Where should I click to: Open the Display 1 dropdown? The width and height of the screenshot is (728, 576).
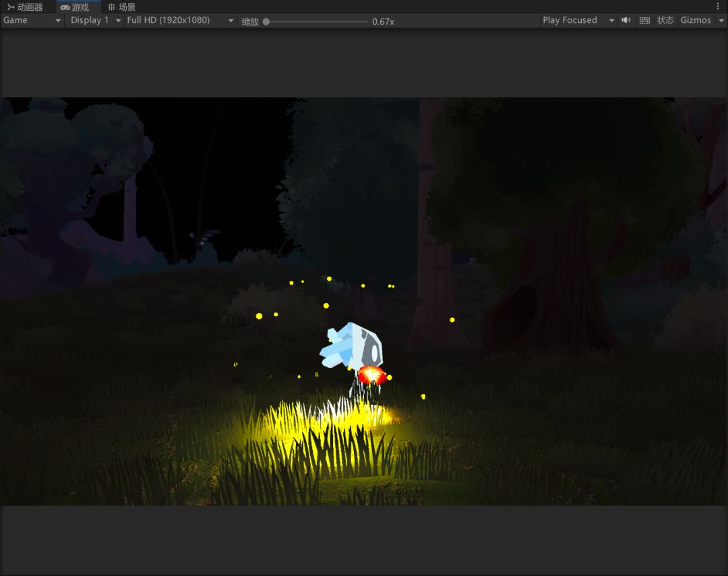(x=95, y=20)
